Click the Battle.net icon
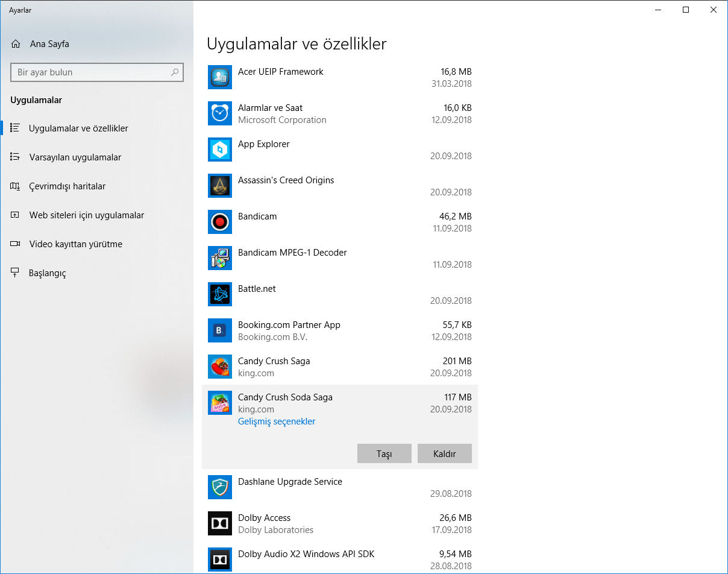The height and width of the screenshot is (574, 728). pos(220,294)
